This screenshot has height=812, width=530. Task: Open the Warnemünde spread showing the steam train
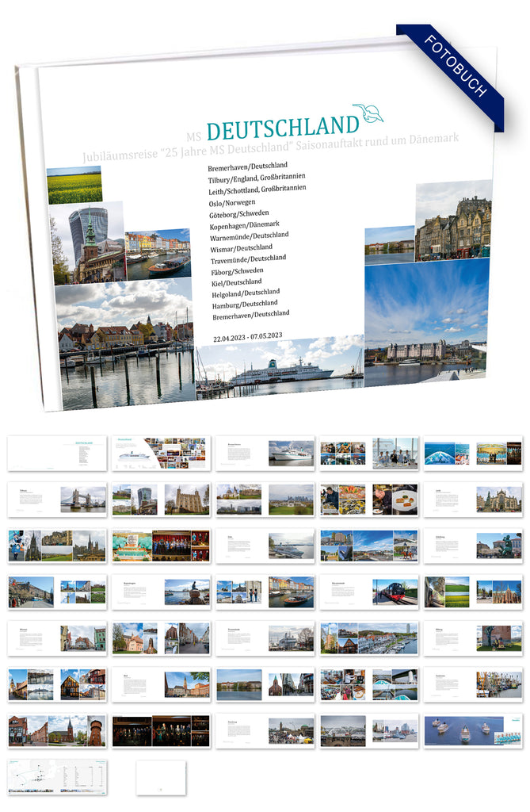pos(368,592)
